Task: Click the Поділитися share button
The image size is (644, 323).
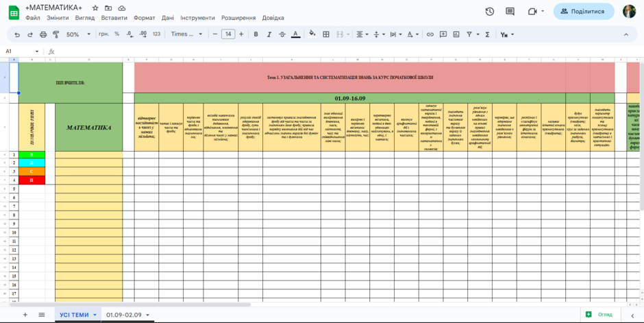Action: point(584,12)
